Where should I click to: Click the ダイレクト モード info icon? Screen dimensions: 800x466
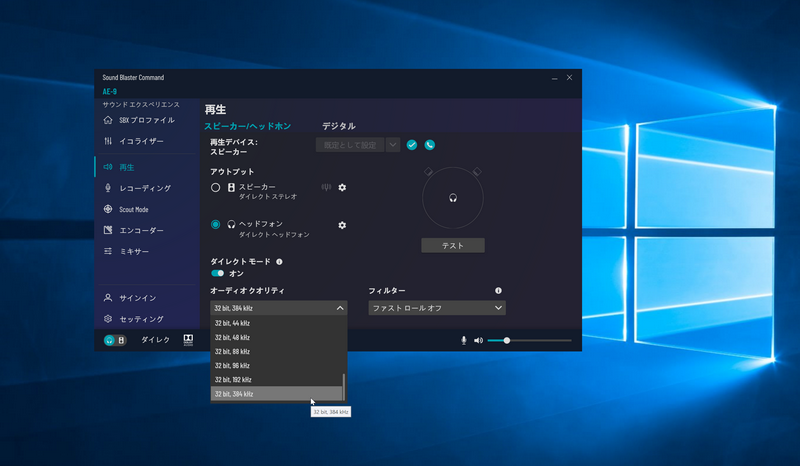[279, 261]
